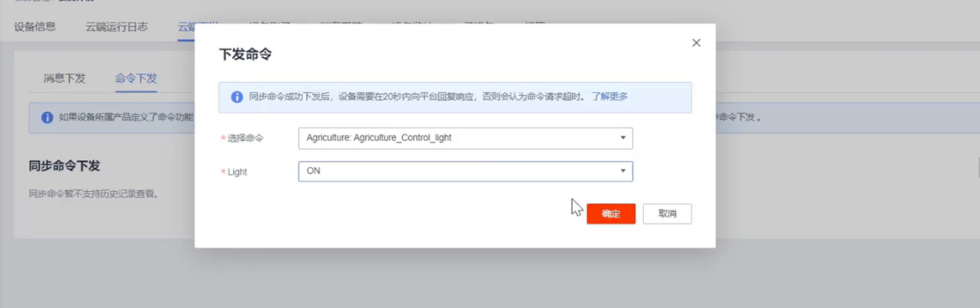Click the 下发命令 dialog title
This screenshot has width=980, height=308.
(x=245, y=55)
